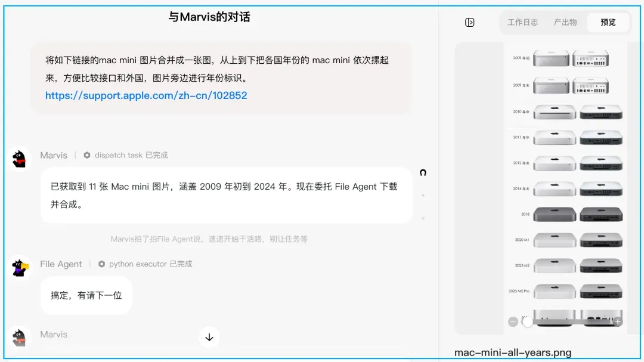The width and height of the screenshot is (644, 362).
Task: Jump to latest message with down-arrow button
Action: tap(209, 338)
